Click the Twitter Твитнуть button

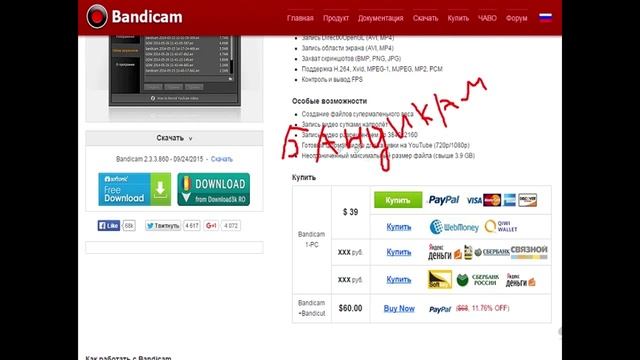163,226
